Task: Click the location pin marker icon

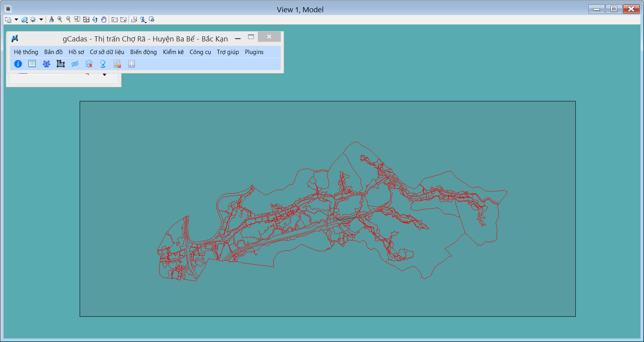Action: click(103, 64)
